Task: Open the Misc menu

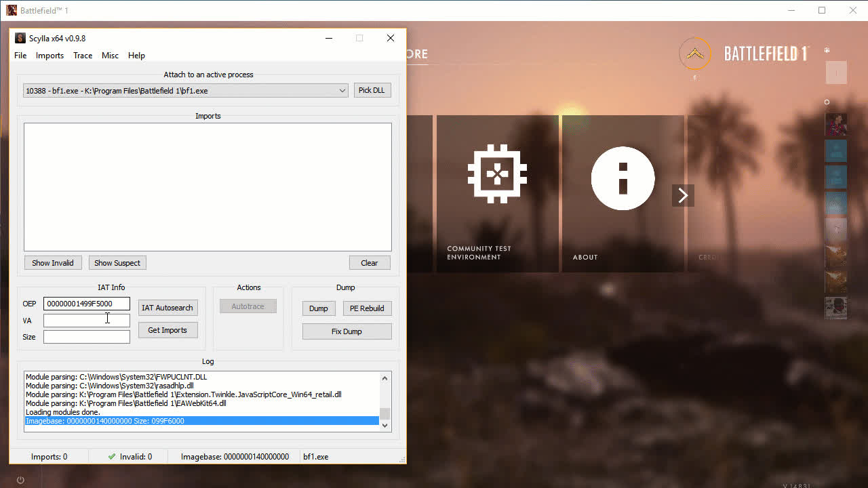Action: pos(110,56)
